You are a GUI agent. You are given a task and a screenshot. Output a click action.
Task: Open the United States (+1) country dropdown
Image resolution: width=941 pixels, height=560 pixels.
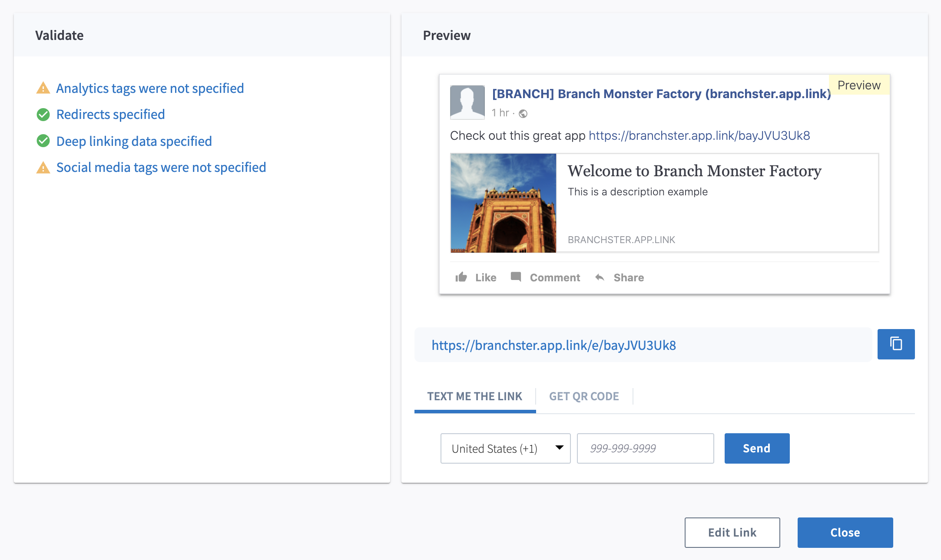[505, 448]
